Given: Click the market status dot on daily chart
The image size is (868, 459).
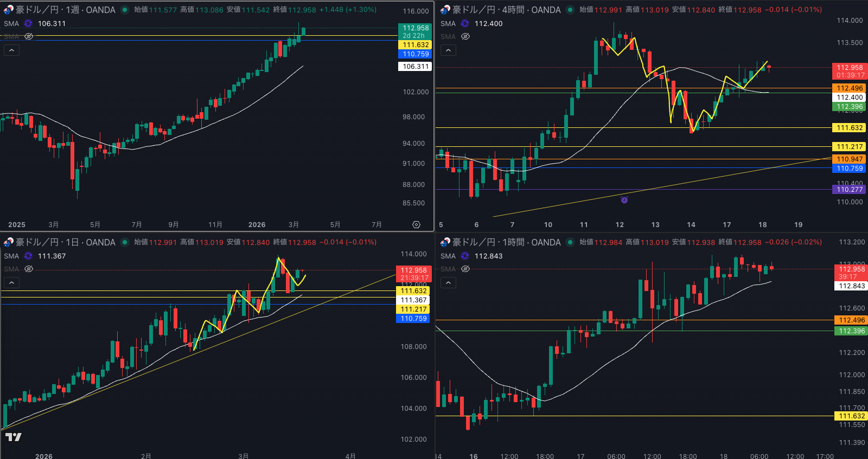Looking at the screenshot, I should point(125,242).
